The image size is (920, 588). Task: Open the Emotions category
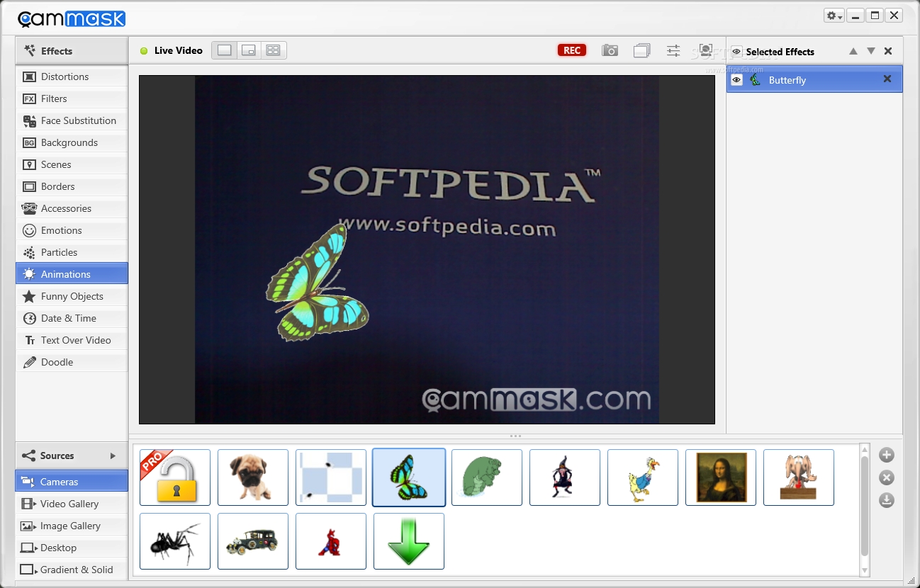(x=72, y=230)
